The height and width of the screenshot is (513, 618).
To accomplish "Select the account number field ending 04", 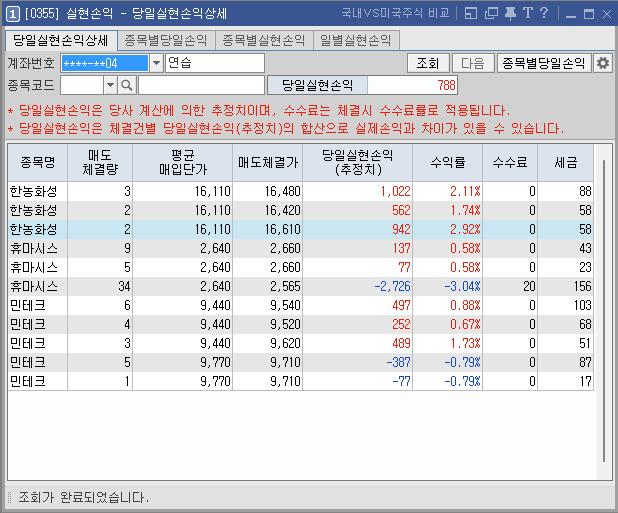I will [x=104, y=63].
